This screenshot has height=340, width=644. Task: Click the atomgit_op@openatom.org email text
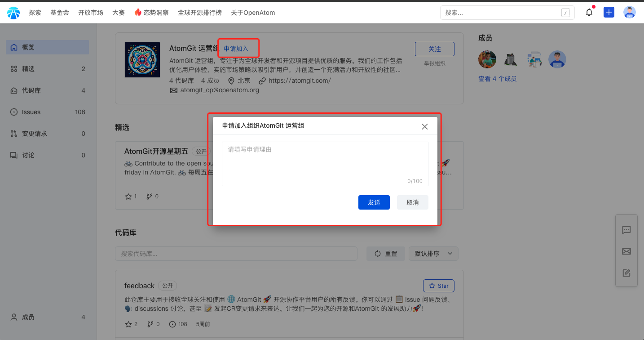click(x=220, y=90)
